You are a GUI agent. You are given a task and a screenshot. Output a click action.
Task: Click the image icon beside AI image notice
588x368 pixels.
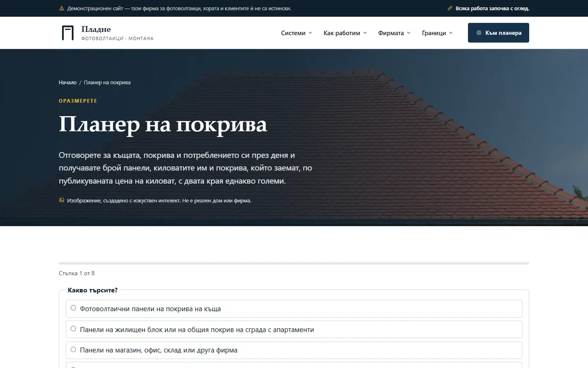point(62,200)
